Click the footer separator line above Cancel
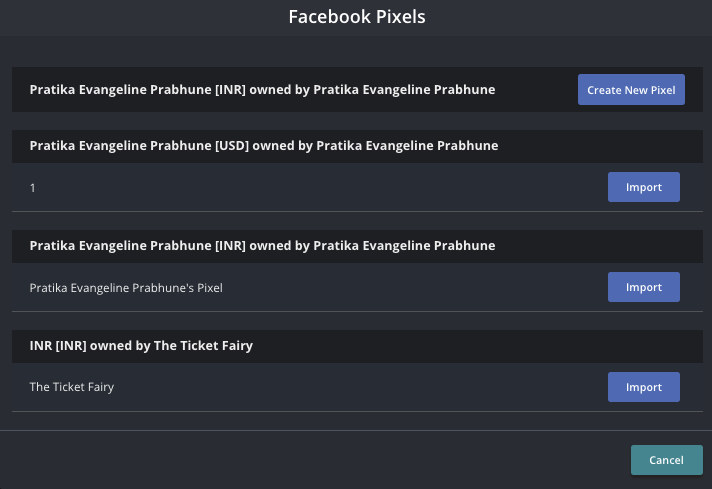Viewport: 712px width, 489px height. pos(356,431)
